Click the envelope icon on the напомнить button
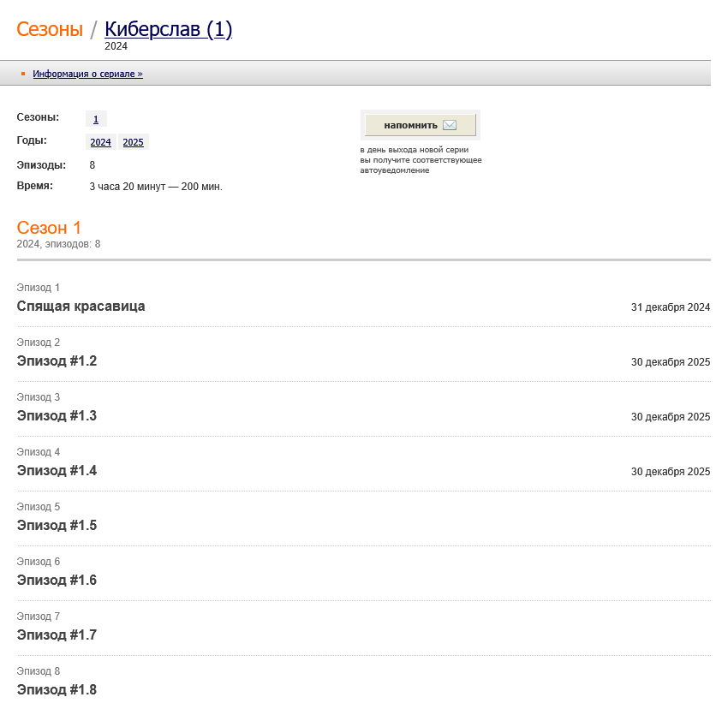The width and height of the screenshot is (728, 709). 450,125
